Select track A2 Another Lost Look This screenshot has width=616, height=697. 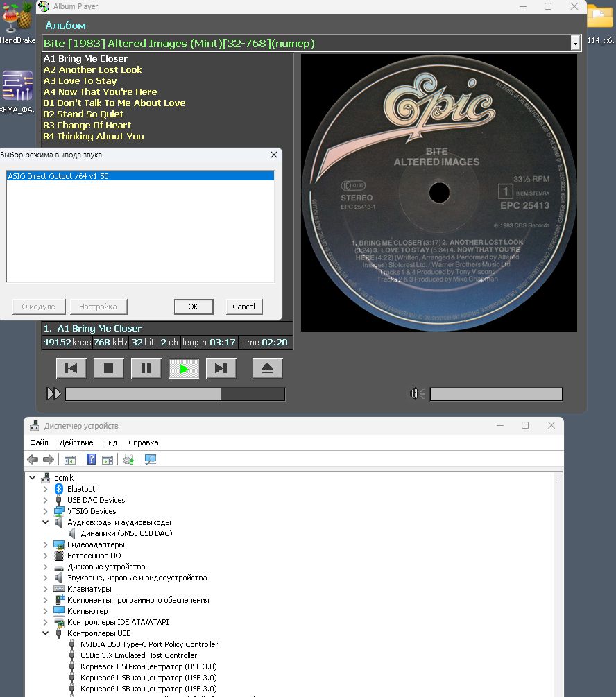pos(92,70)
